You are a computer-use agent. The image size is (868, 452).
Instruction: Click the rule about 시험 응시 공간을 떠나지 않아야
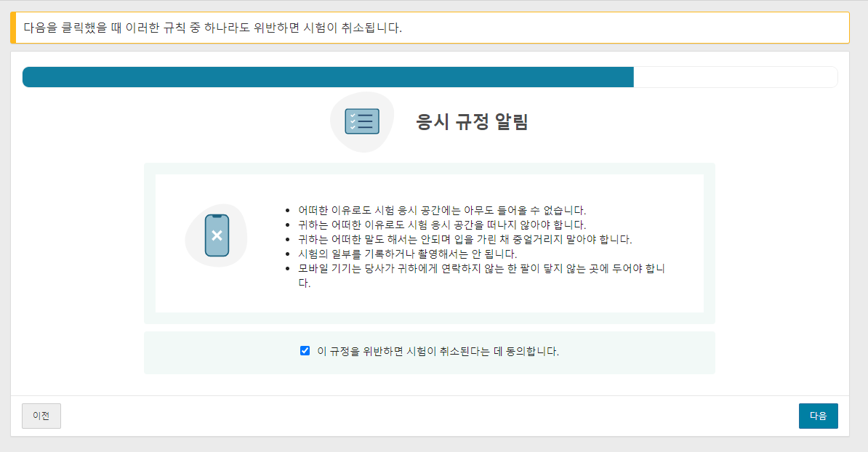442,225
